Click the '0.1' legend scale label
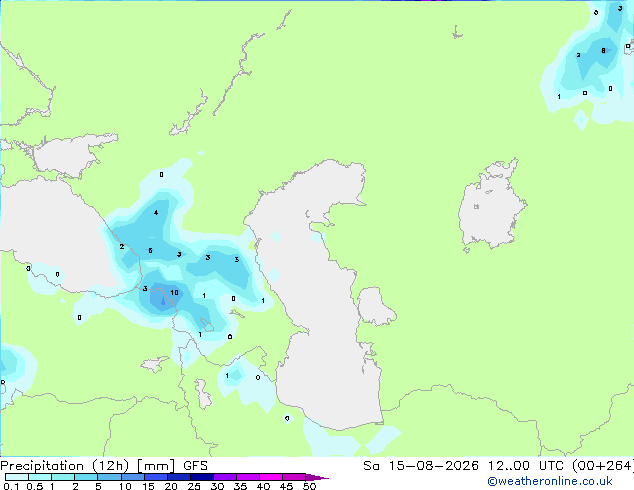Screen dimensions: 634x490 [x=11, y=486]
